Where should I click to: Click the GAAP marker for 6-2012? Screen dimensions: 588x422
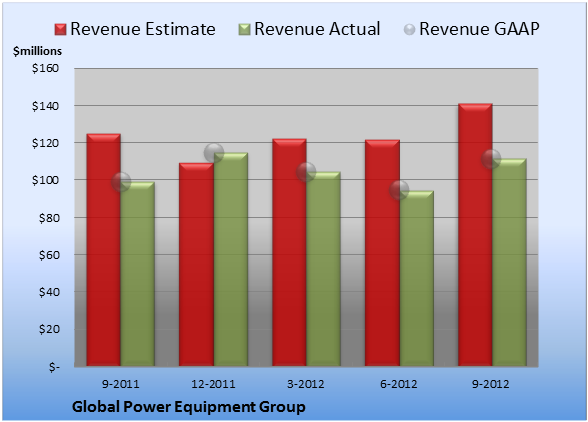pos(399,190)
